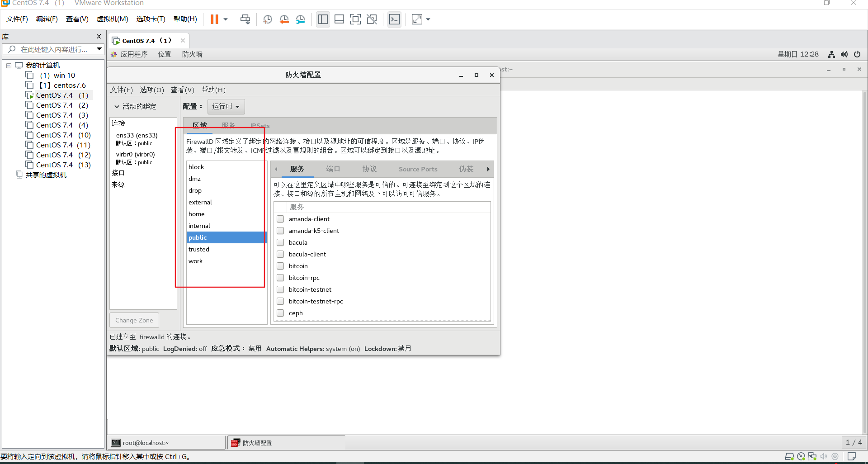Enable the bitcoin-rpc service checkbox

coord(280,278)
